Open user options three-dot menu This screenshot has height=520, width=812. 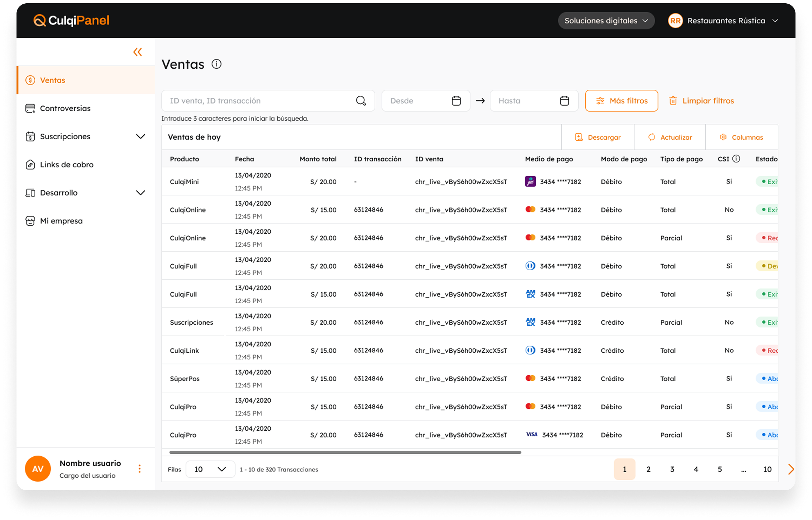point(140,469)
